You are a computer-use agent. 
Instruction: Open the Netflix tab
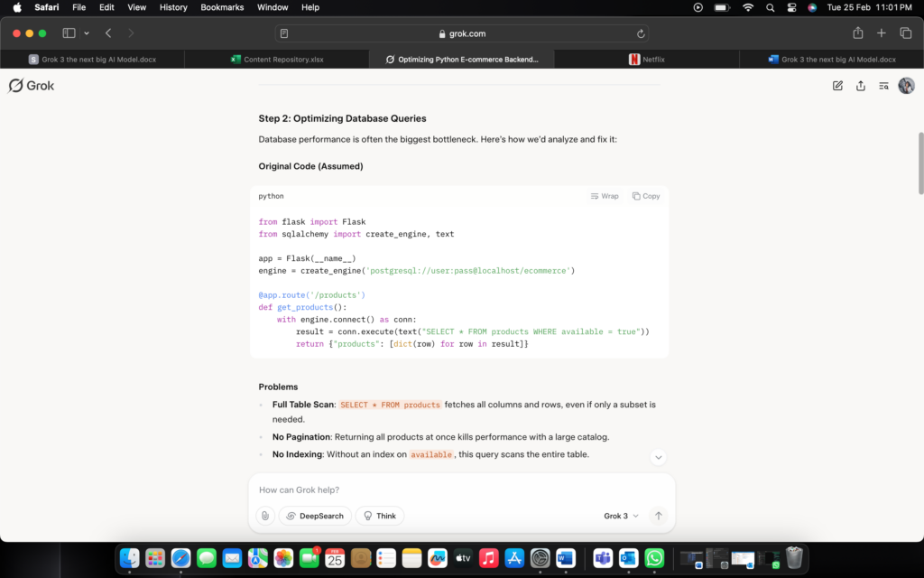point(646,60)
